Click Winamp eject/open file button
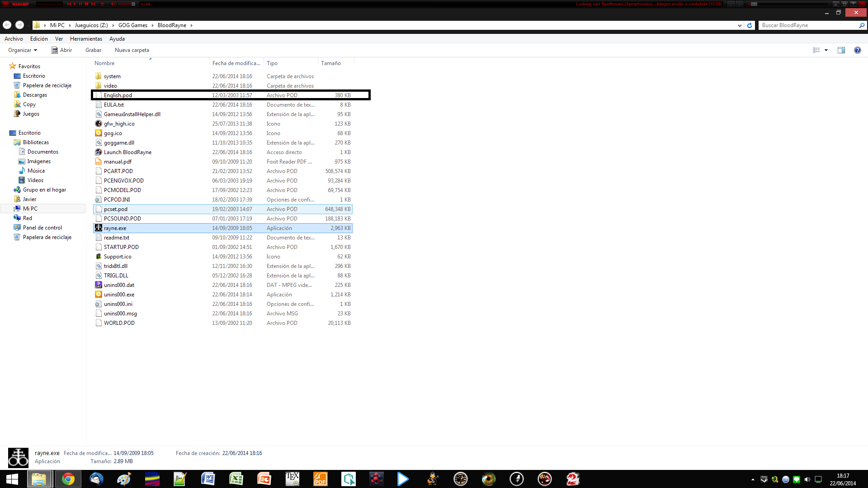The width and height of the screenshot is (868, 488). tap(102, 4)
